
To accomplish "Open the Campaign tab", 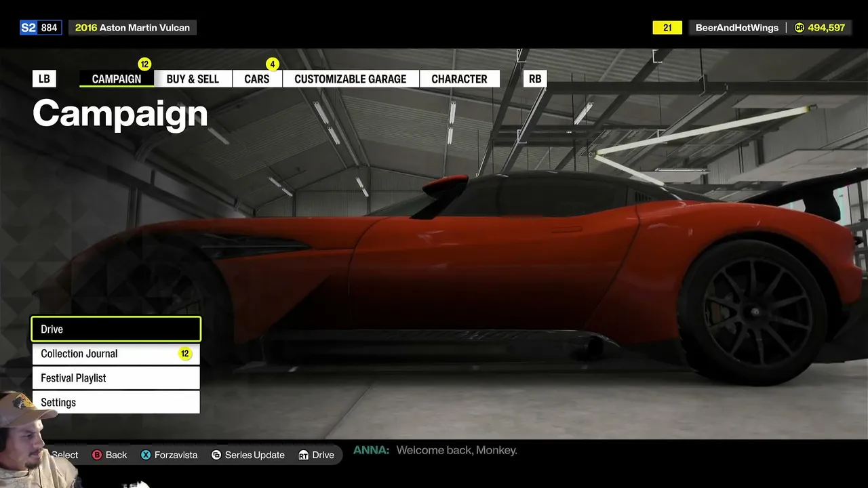I will point(117,79).
